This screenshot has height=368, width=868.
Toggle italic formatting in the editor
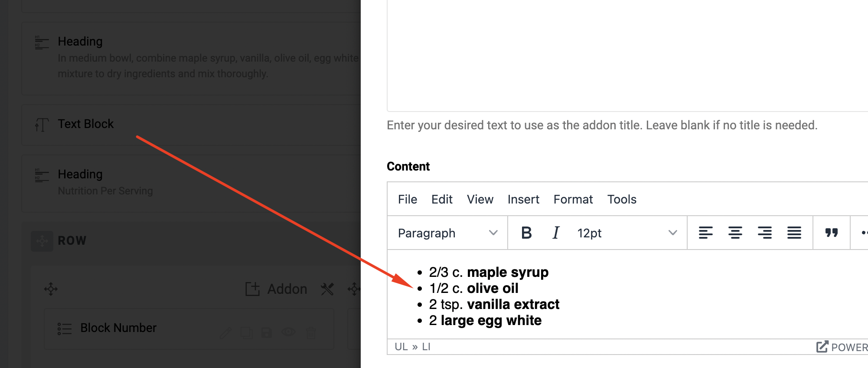click(556, 233)
